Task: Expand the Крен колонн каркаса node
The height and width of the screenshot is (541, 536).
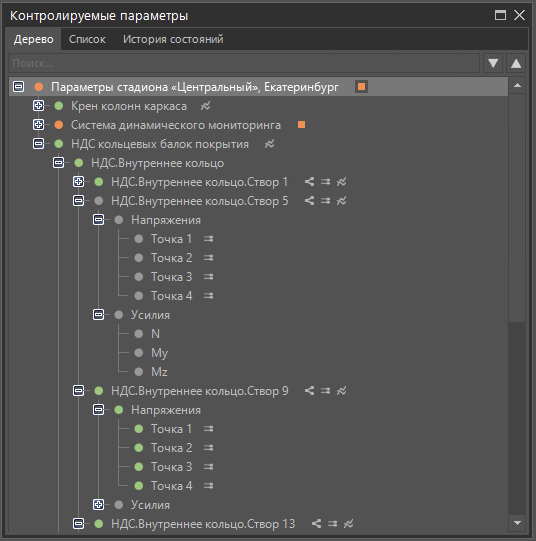Action: tap(38, 106)
